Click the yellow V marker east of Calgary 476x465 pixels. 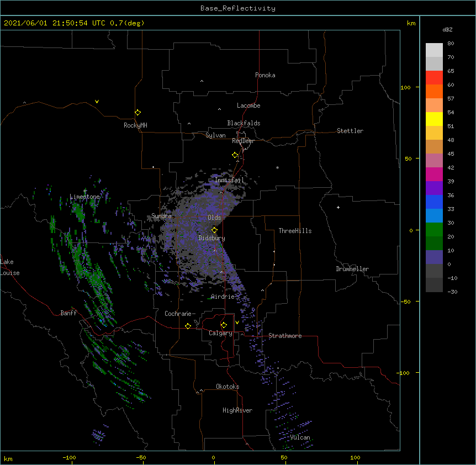tap(237, 323)
